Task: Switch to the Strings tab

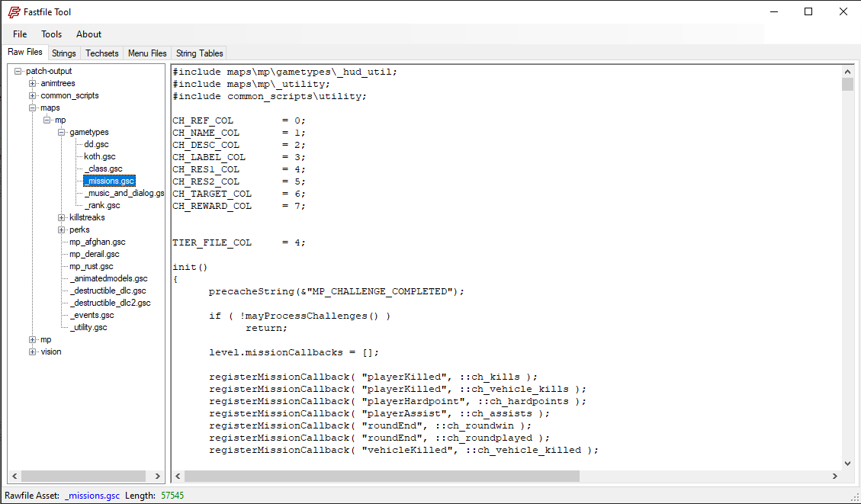Action: click(x=64, y=53)
